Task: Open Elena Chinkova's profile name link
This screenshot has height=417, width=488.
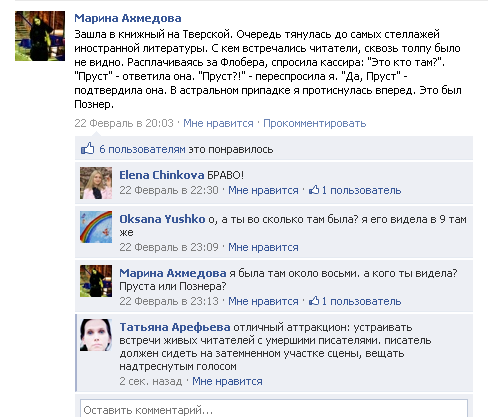Action: pyautogui.click(x=162, y=175)
